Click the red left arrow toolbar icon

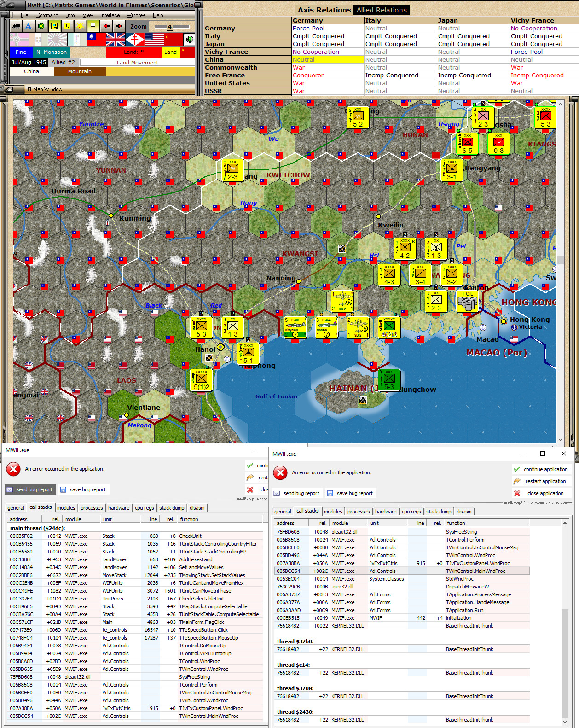pos(106,26)
